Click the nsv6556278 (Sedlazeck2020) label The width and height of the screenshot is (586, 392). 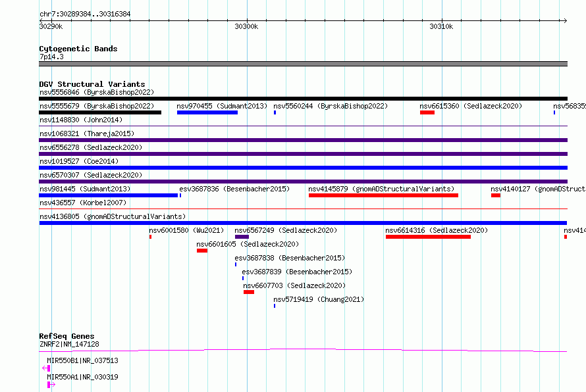[x=91, y=147]
